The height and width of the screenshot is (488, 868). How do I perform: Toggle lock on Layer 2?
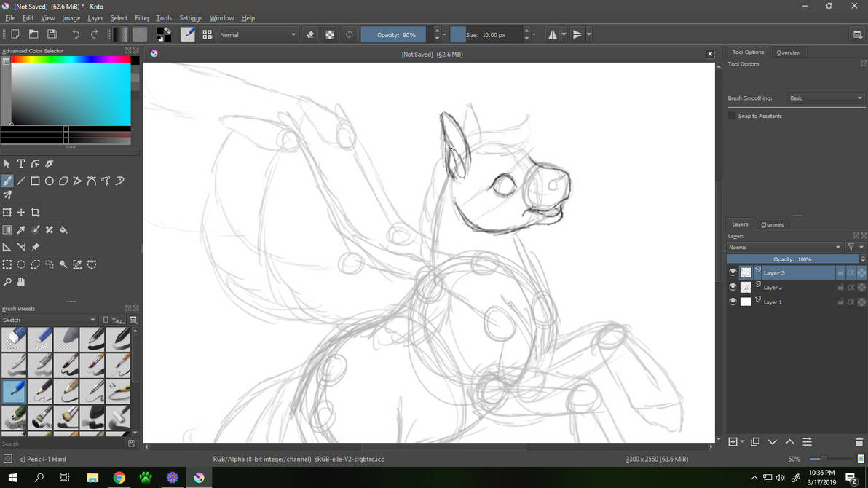coord(840,287)
